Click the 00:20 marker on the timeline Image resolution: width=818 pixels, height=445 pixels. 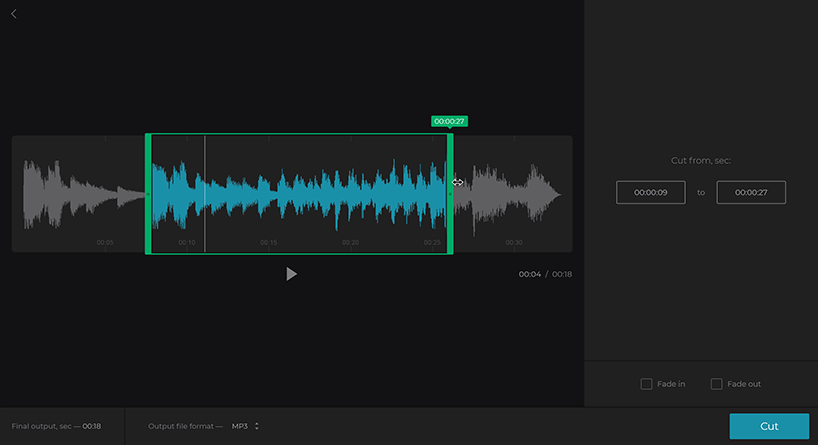[350, 243]
